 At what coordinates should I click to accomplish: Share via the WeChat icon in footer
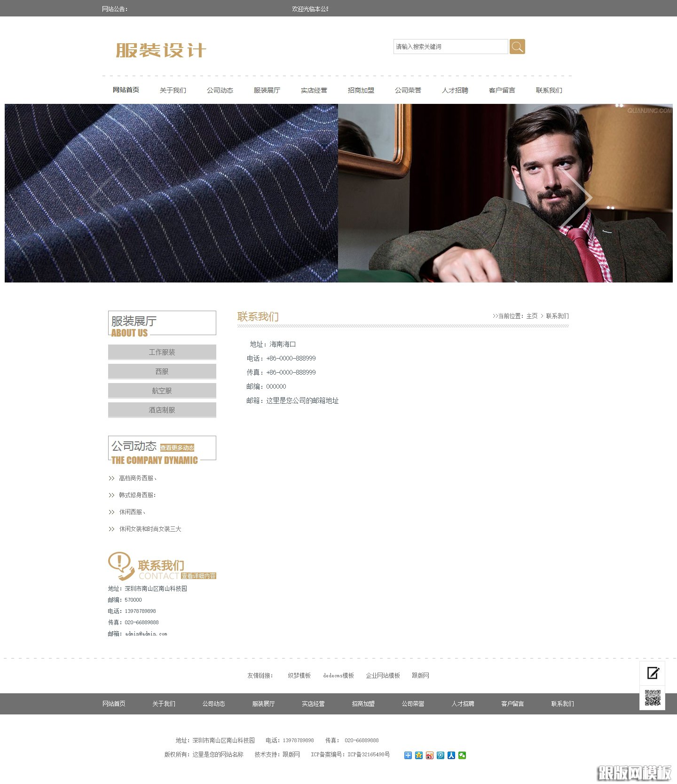coord(462,755)
